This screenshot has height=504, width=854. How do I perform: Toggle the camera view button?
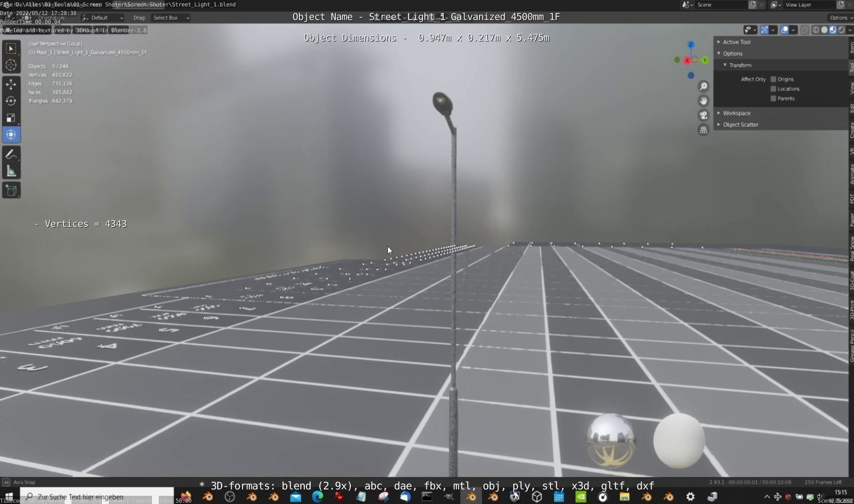tap(703, 116)
